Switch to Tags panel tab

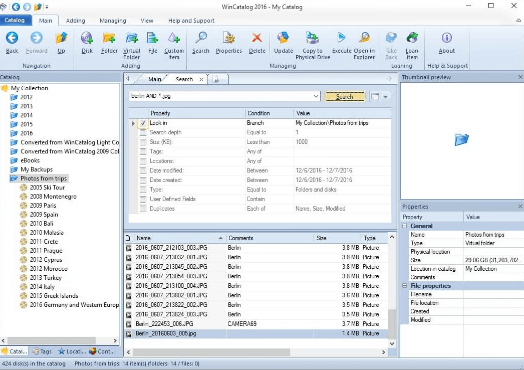tap(42, 351)
